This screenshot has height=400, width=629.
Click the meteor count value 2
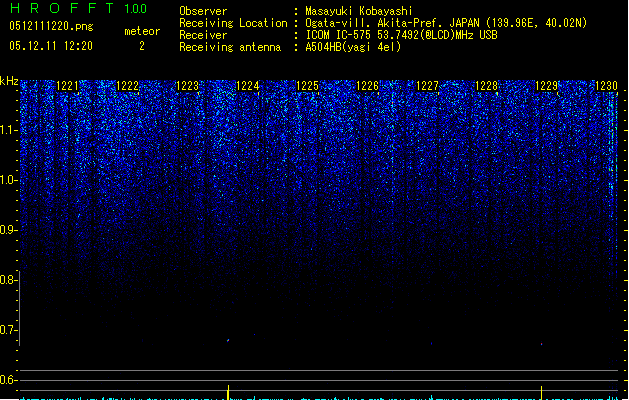142,46
